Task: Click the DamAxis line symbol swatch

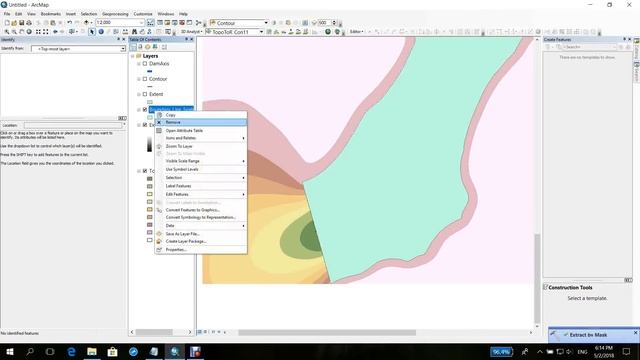Action: pos(150,71)
